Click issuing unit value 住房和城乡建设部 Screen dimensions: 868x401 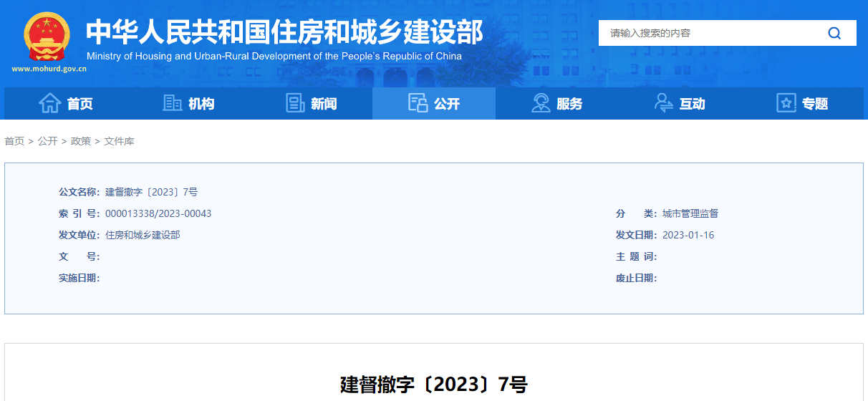[x=143, y=235]
